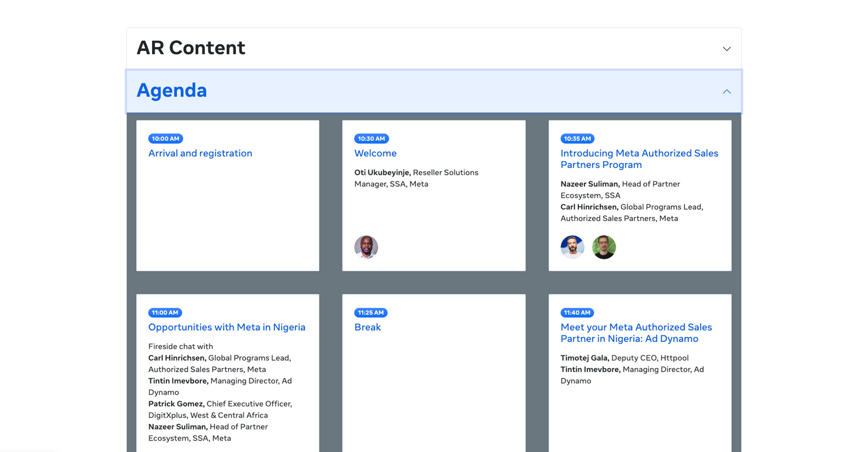Click the 11:00 AM time badge
868x452 pixels.
click(x=165, y=313)
